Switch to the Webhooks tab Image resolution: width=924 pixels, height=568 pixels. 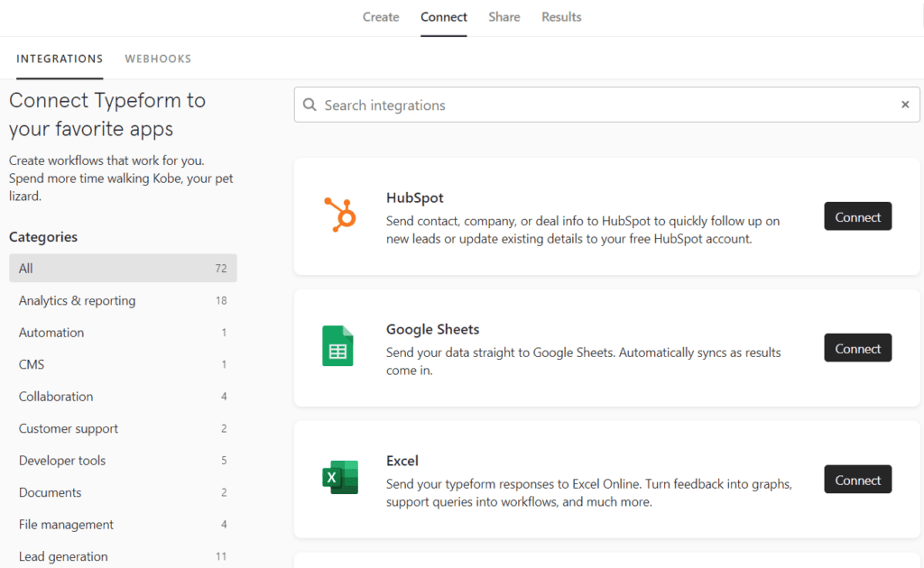158,59
